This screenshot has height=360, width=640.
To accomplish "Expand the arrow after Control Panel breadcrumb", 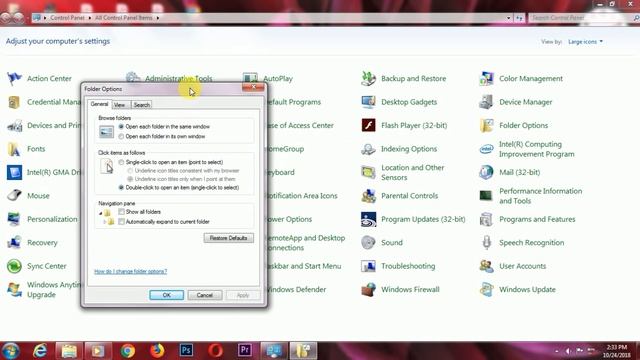I will pyautogui.click(x=89, y=18).
